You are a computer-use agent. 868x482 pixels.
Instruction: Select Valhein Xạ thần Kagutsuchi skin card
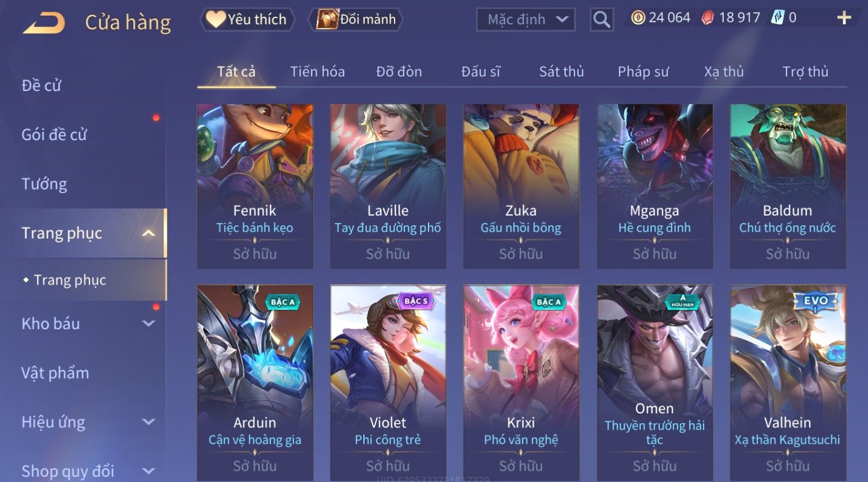click(788, 383)
